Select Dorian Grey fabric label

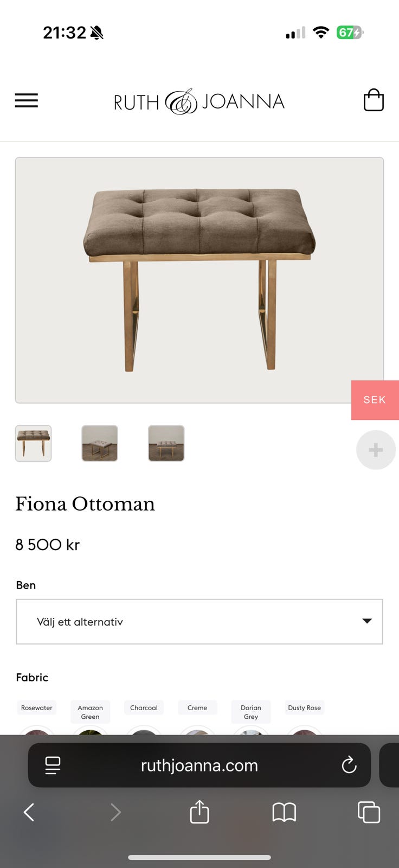(251, 712)
